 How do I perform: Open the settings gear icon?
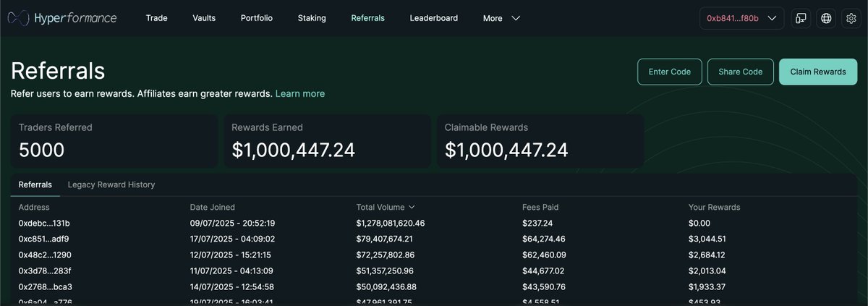coord(851,18)
